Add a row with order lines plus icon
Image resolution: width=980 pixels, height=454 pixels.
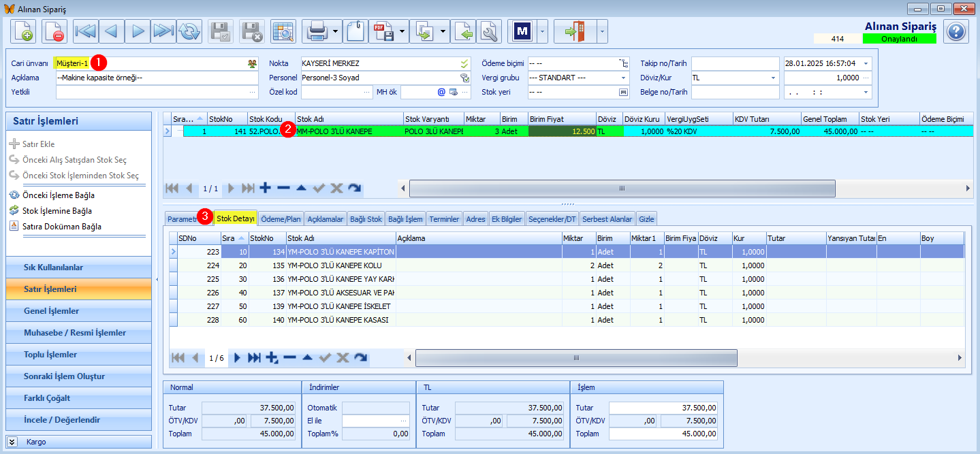pyautogui.click(x=266, y=188)
